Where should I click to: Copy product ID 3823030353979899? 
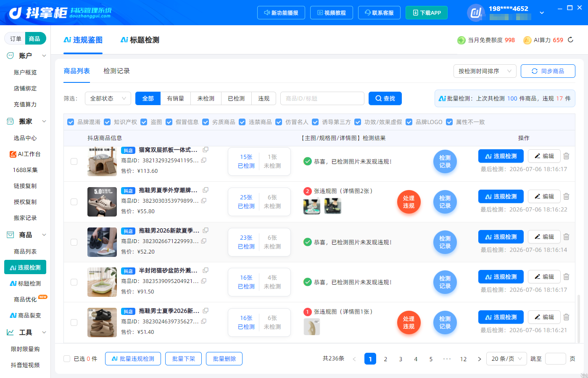(204, 201)
